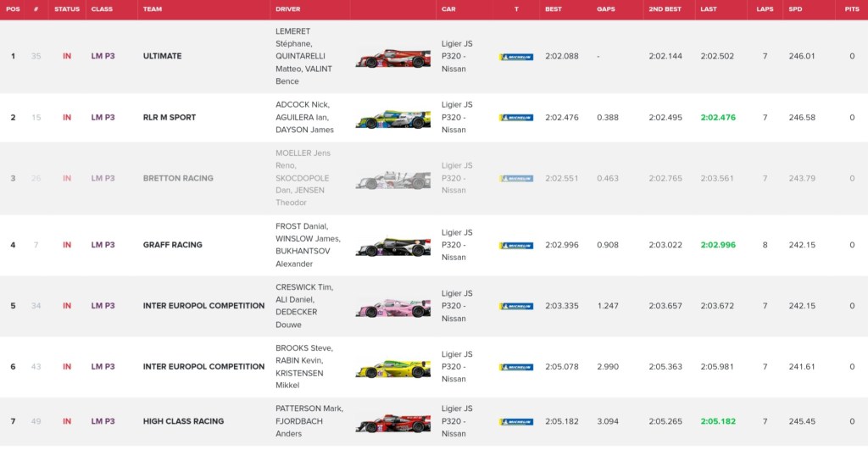Click car number 35 in Ultimate row

(x=36, y=56)
